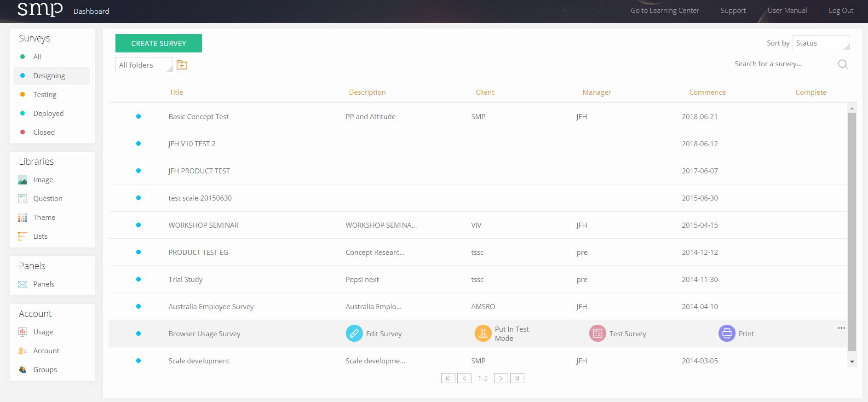Click the search magnifier icon

(x=843, y=64)
